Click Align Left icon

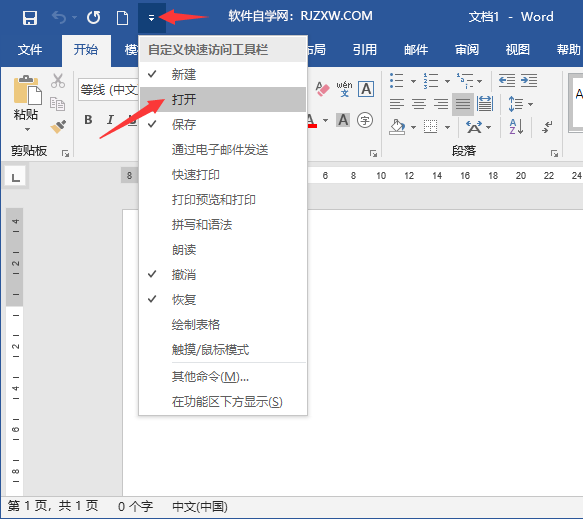(397, 104)
